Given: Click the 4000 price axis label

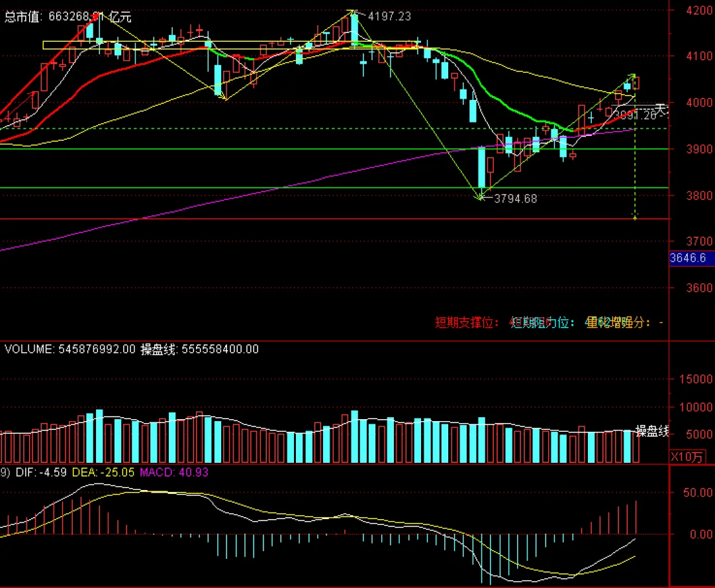Looking at the screenshot, I should (x=700, y=103).
